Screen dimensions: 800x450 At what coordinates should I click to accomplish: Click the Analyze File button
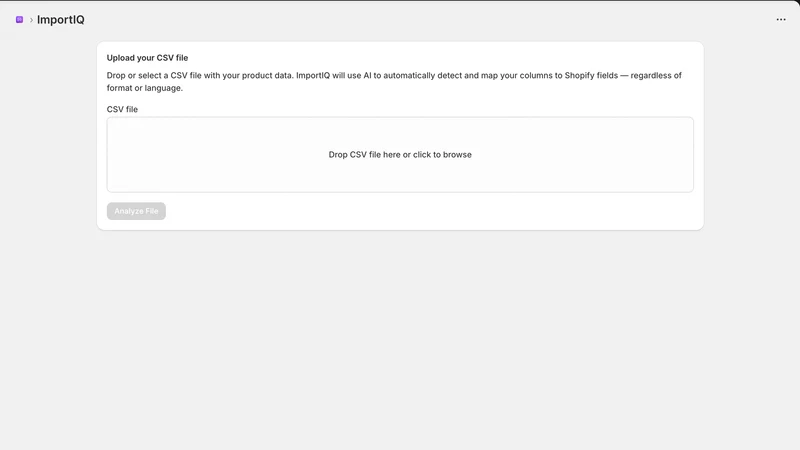click(136, 211)
